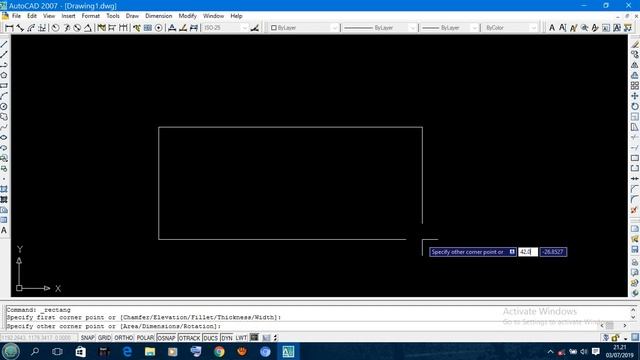Image resolution: width=640 pixels, height=360 pixels.
Task: Turn off DUCS dynamic UCS
Action: pyautogui.click(x=211, y=338)
